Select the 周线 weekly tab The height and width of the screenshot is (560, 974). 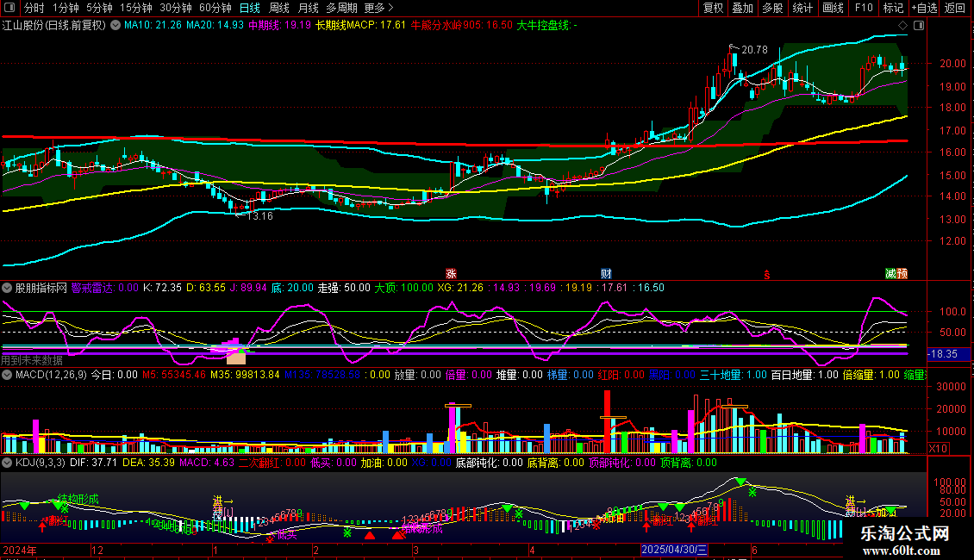click(x=279, y=8)
